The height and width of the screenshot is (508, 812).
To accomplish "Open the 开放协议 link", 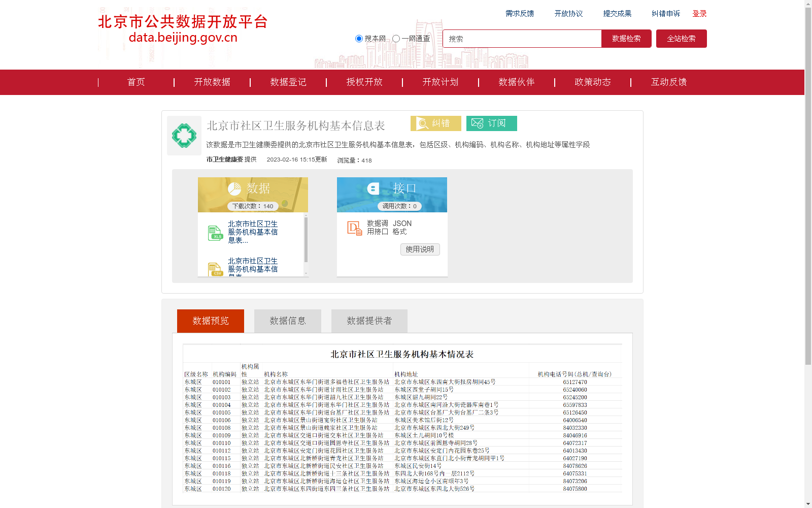I will click(x=568, y=14).
